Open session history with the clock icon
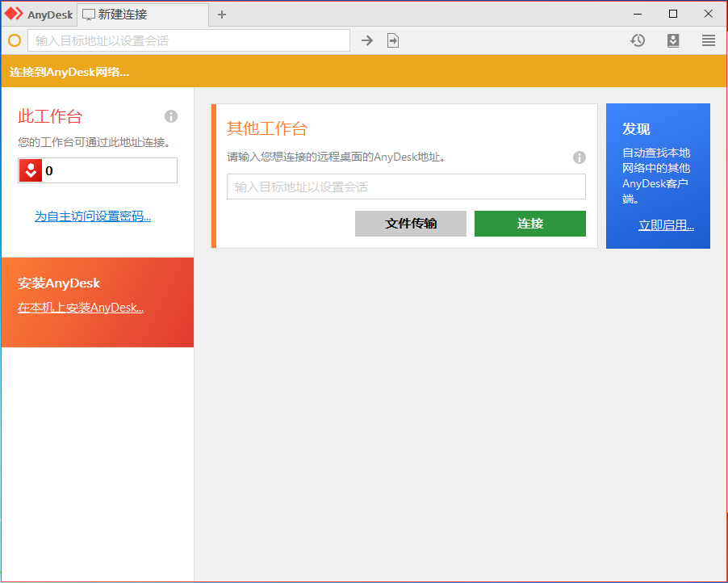 637,40
